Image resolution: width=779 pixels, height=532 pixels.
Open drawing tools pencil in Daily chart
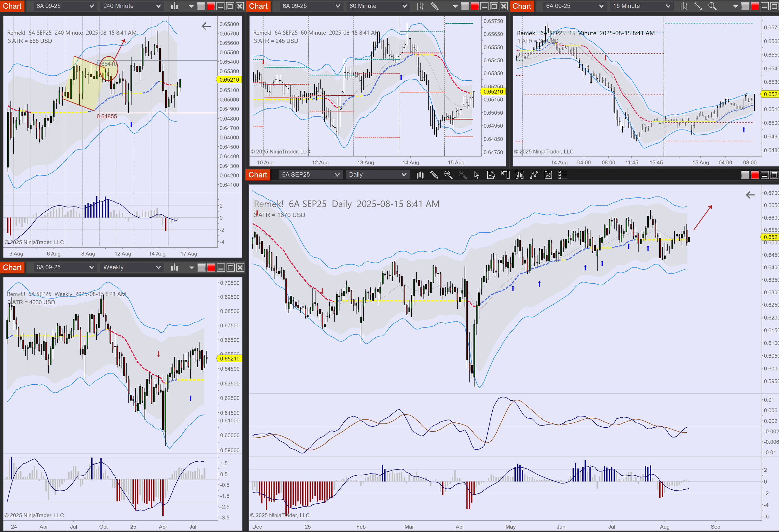click(434, 174)
